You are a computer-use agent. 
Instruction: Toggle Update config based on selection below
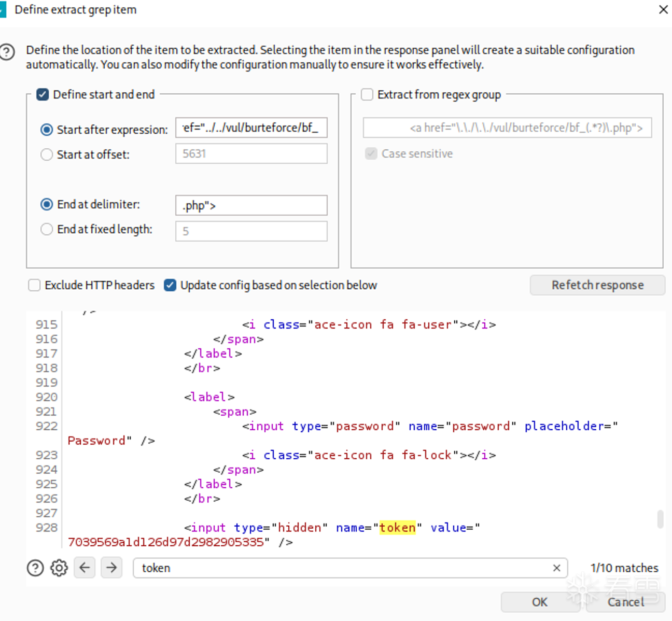[x=170, y=285]
